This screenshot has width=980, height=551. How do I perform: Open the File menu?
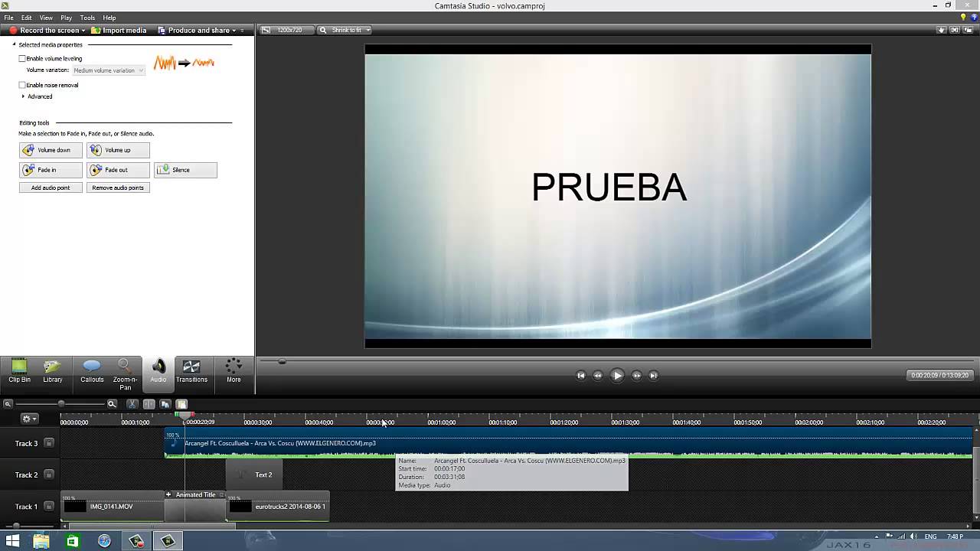pyautogui.click(x=8, y=18)
